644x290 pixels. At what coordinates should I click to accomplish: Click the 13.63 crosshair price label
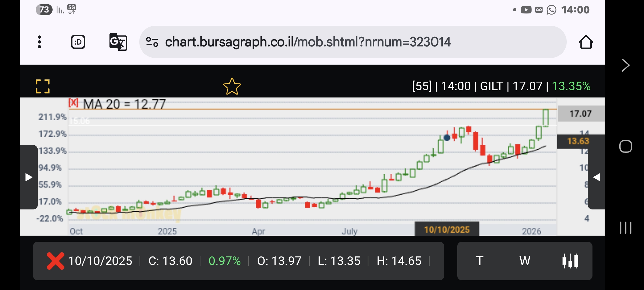pos(578,141)
